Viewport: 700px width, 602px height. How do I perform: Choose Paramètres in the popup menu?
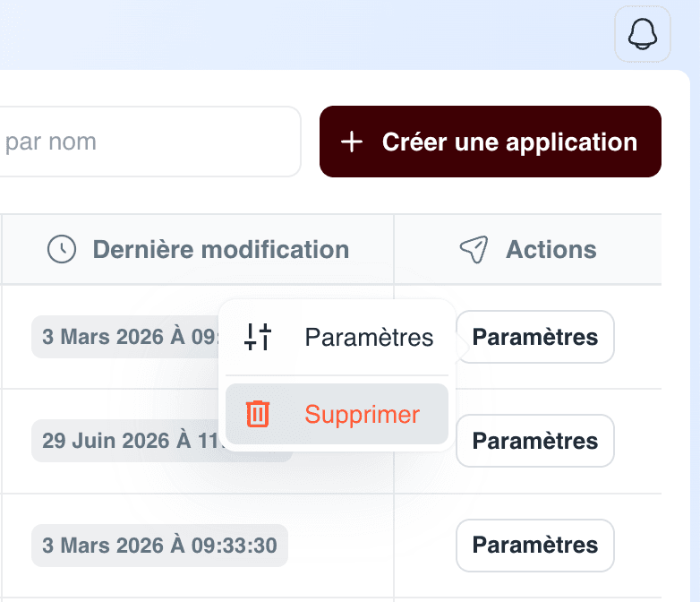(337, 337)
